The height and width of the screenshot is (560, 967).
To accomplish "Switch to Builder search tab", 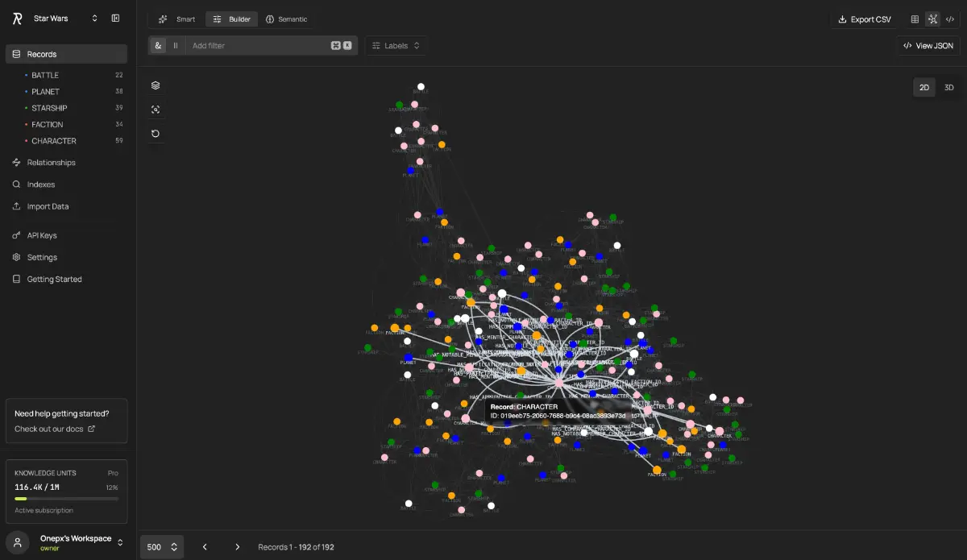I will 232,19.
